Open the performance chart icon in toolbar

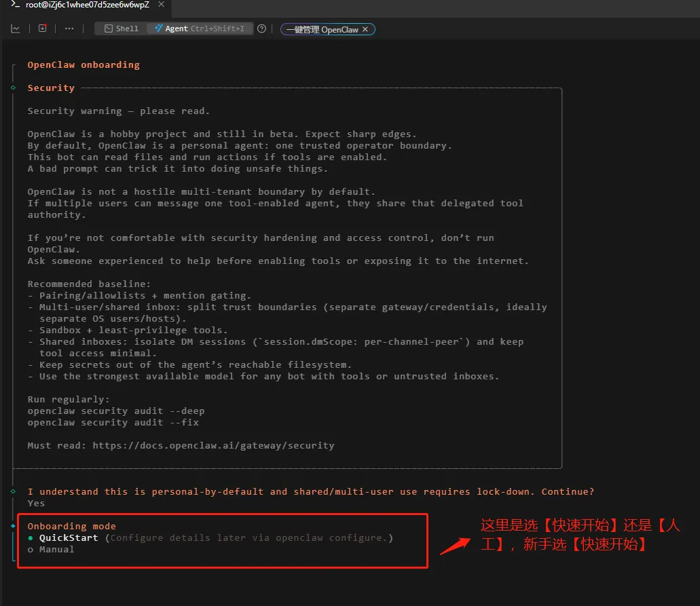(16, 29)
